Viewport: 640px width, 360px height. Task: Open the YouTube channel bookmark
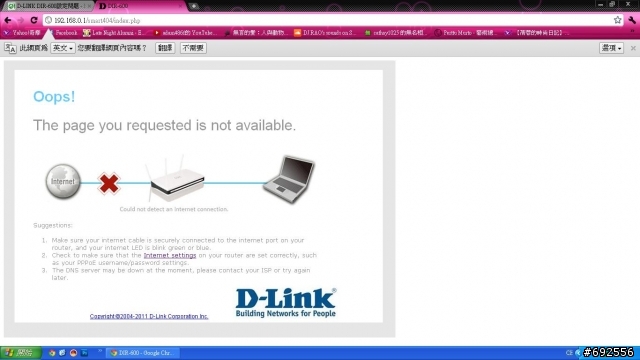[x=185, y=33]
